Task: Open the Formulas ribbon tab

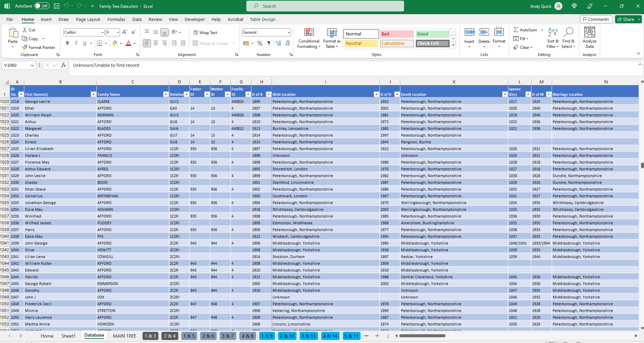Action: click(116, 19)
